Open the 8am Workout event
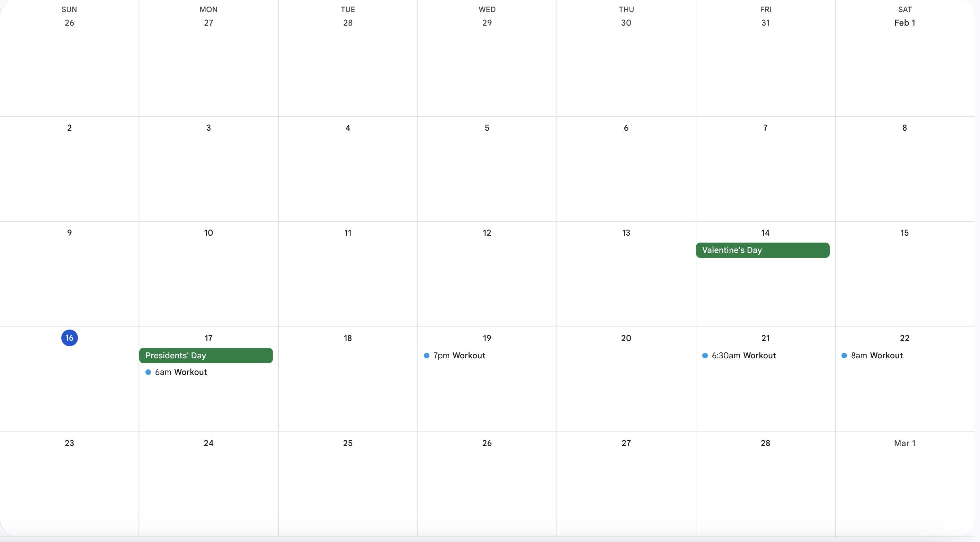This screenshot has height=542, width=980. pyautogui.click(x=876, y=355)
